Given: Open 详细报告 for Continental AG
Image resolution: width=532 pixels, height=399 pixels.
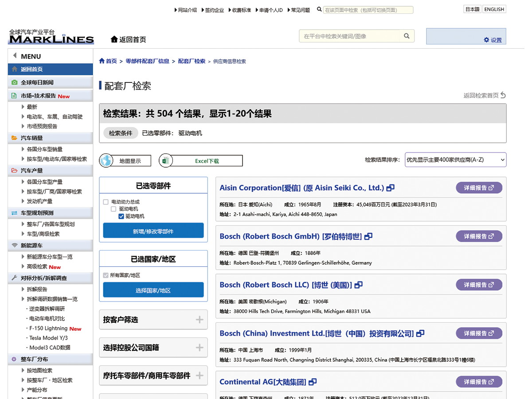Looking at the screenshot, I should point(479,382).
